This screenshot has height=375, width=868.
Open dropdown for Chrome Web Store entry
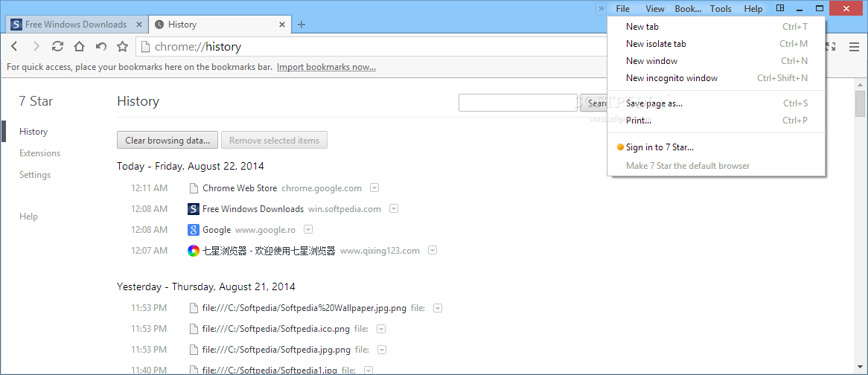tap(374, 188)
